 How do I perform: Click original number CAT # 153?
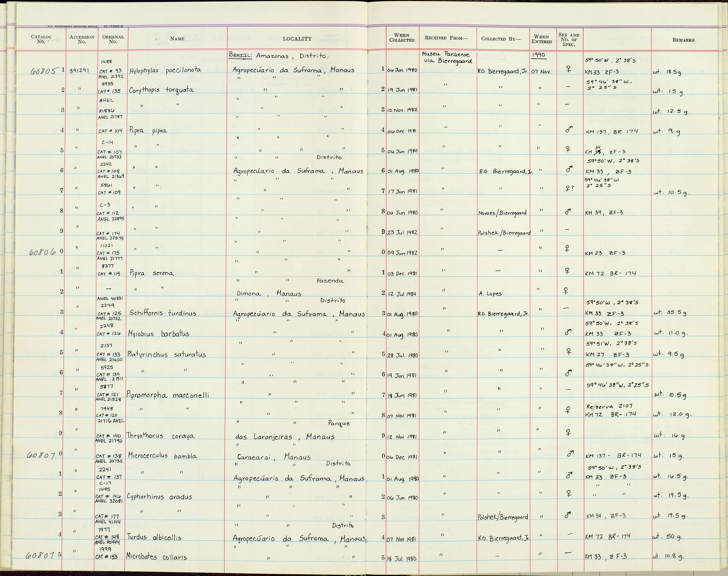(x=107, y=557)
